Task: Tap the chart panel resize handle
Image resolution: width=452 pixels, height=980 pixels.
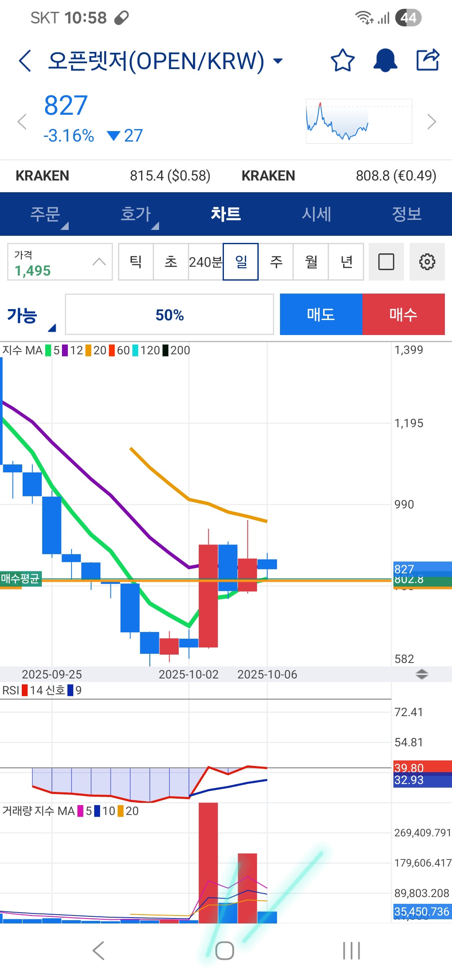Action: click(x=421, y=674)
